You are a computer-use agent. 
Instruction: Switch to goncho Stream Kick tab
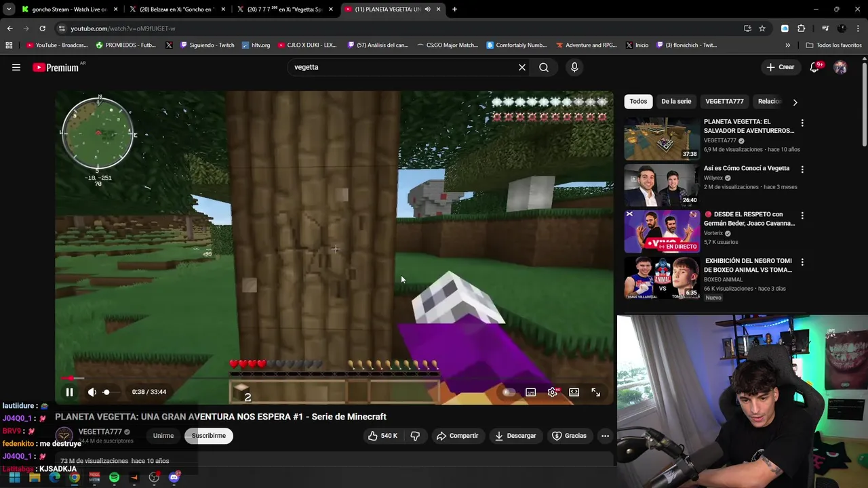[x=70, y=9]
